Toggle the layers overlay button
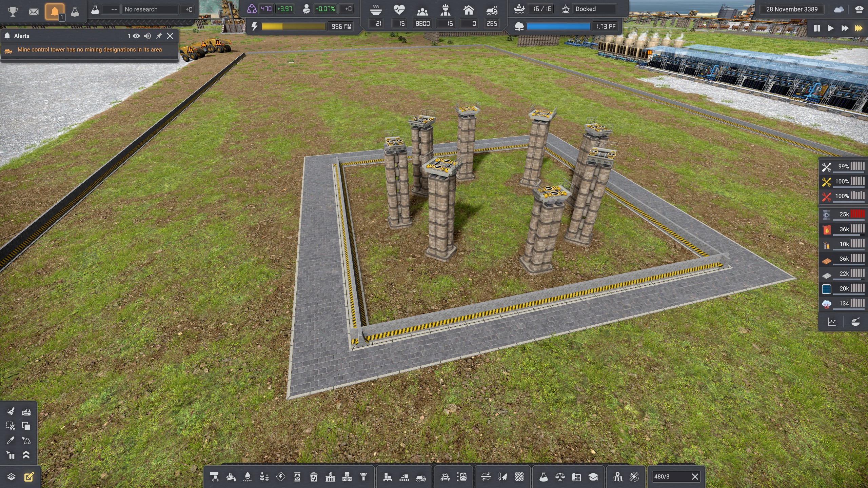 (11, 477)
